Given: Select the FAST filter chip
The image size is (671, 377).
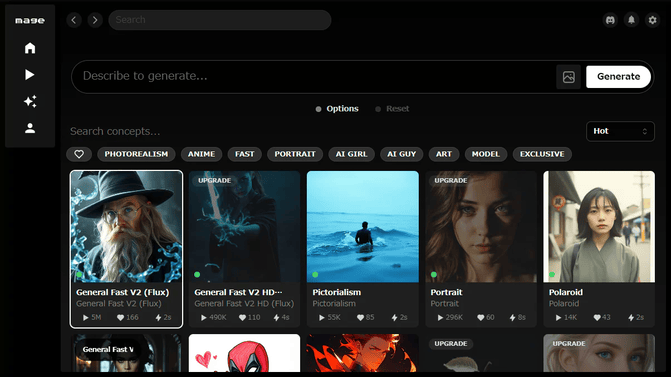Looking at the screenshot, I should [x=244, y=154].
